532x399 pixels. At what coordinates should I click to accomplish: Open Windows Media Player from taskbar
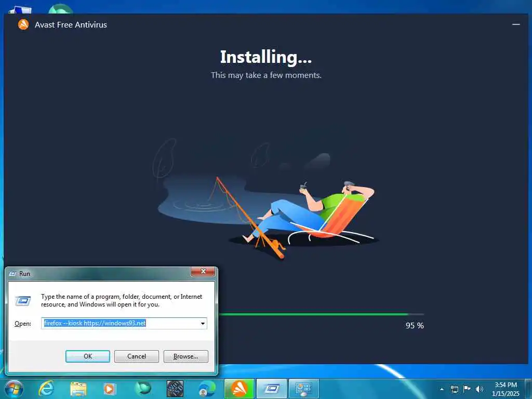point(110,389)
